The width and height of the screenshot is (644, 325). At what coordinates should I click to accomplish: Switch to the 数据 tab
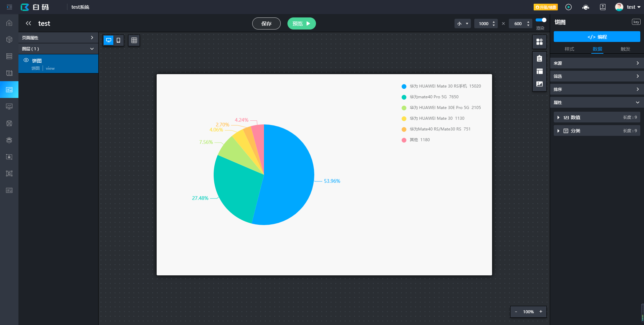coord(597,49)
